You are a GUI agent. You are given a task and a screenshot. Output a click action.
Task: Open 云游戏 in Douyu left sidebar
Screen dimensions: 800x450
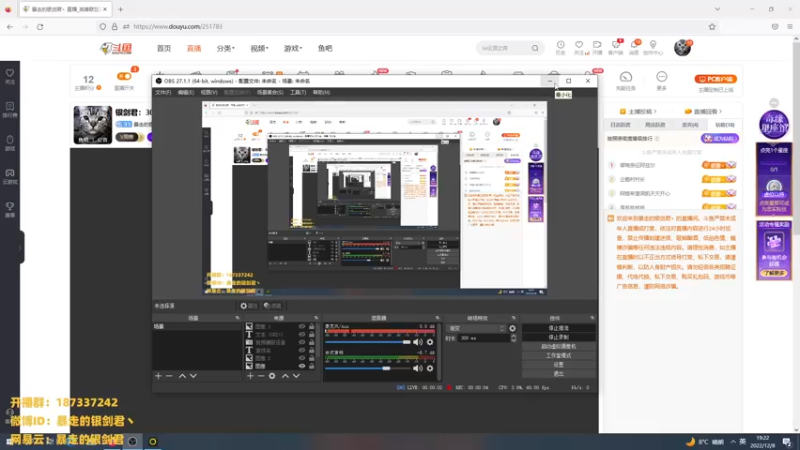pyautogui.click(x=10, y=177)
